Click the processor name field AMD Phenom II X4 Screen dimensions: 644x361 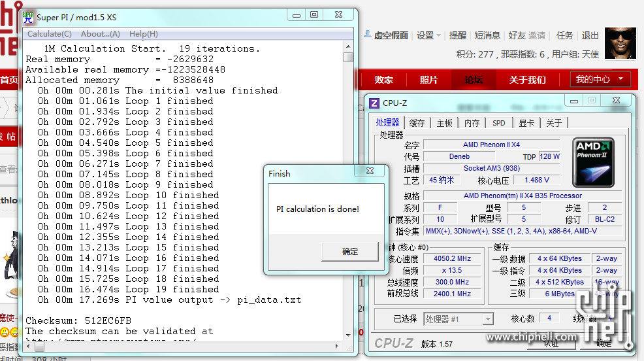(x=491, y=145)
